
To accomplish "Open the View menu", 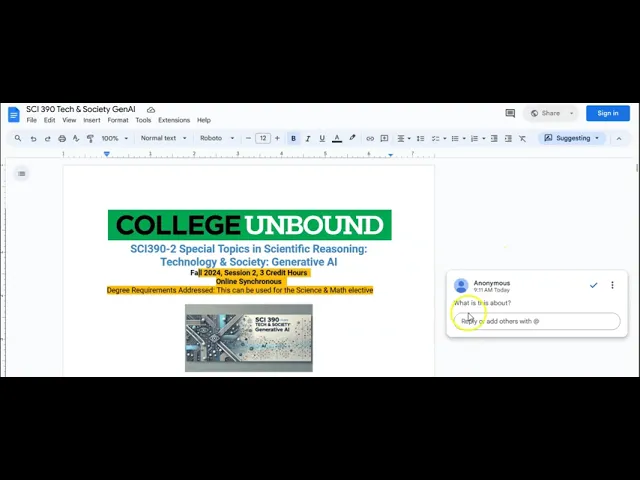I will pos(69,120).
